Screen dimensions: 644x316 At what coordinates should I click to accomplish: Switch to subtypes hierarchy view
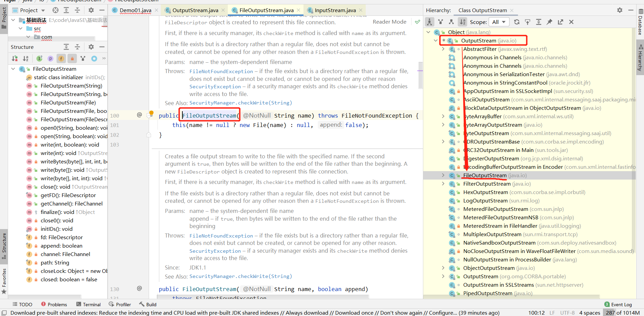pyautogui.click(x=451, y=22)
